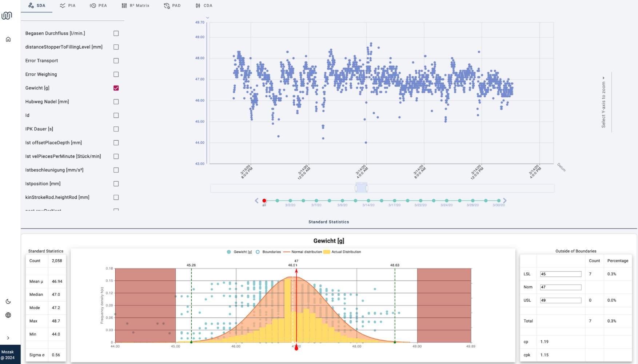
Task: Open the R² Matrix tab
Action: click(x=135, y=6)
